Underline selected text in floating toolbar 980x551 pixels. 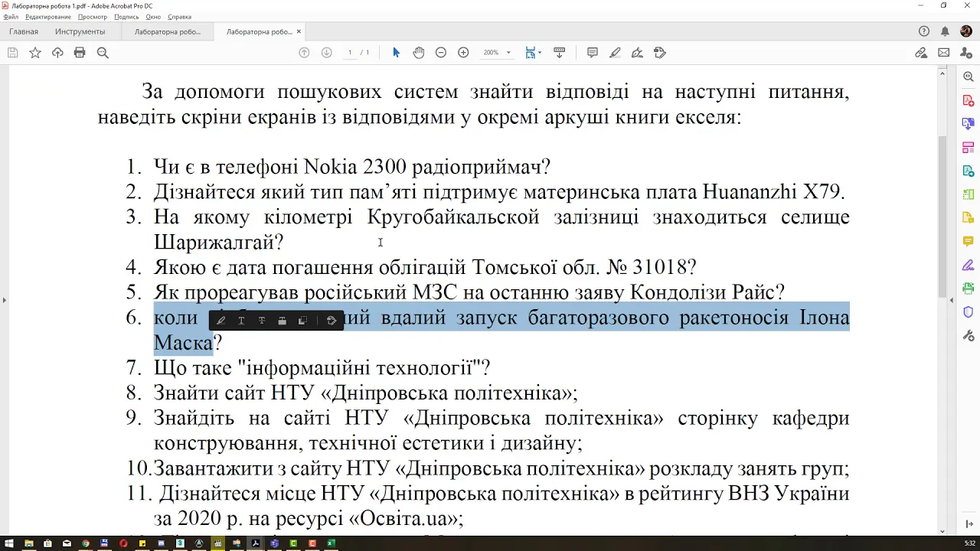tap(241, 321)
